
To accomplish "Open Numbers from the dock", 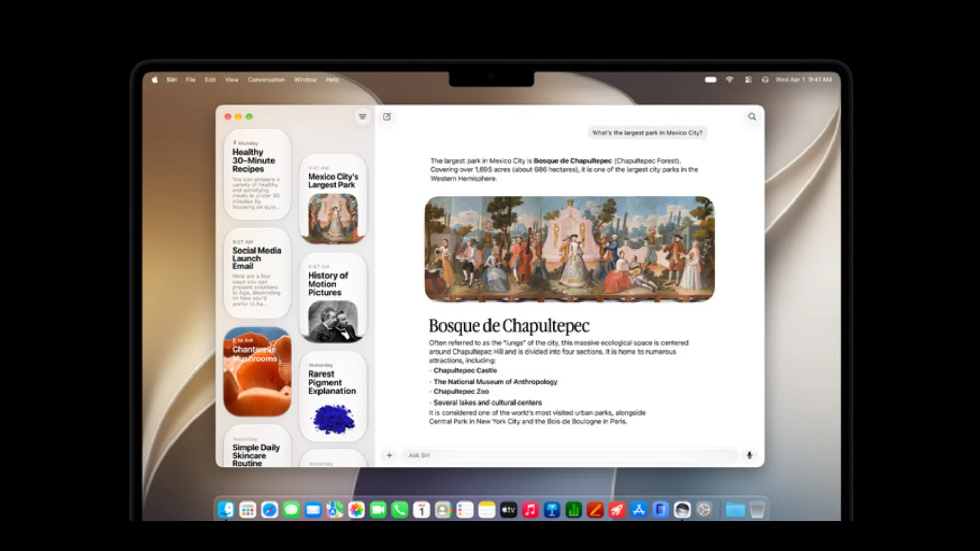I will (x=574, y=510).
